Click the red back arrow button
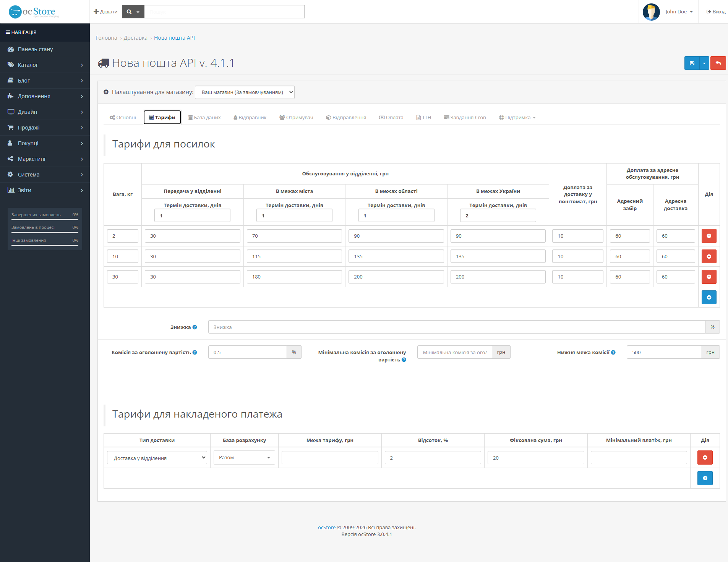Viewport: 728px width, 562px height. (718, 63)
